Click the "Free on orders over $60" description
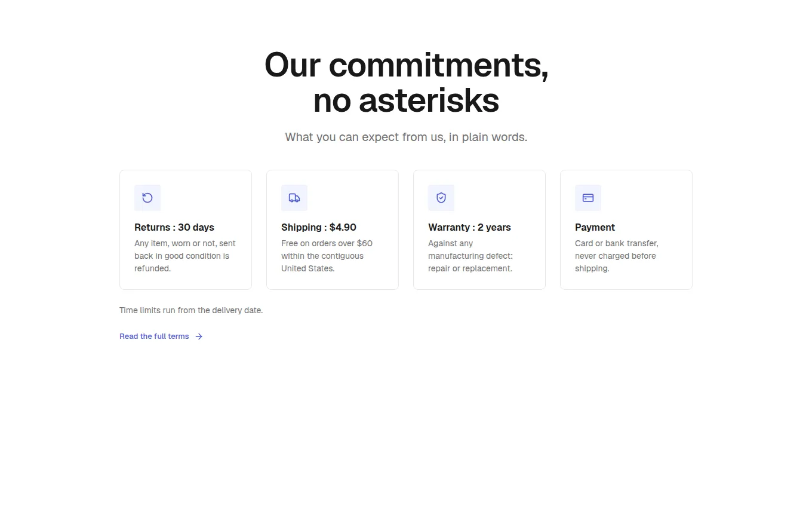 point(327,256)
